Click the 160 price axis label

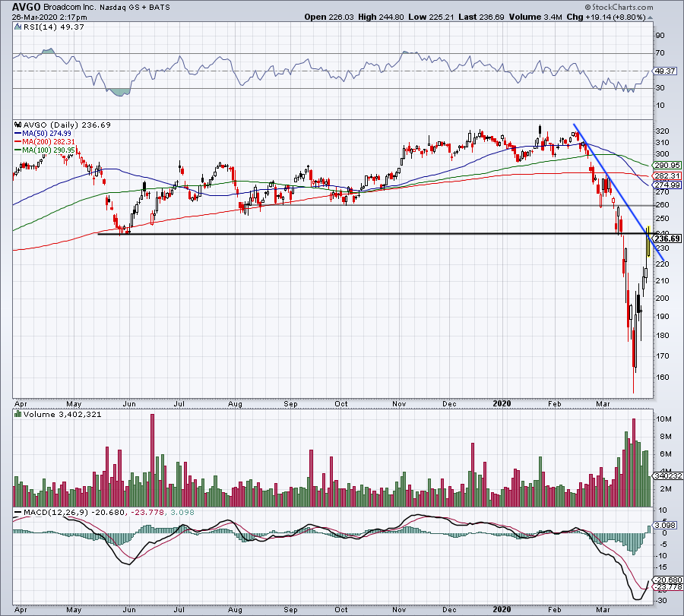[x=662, y=377]
